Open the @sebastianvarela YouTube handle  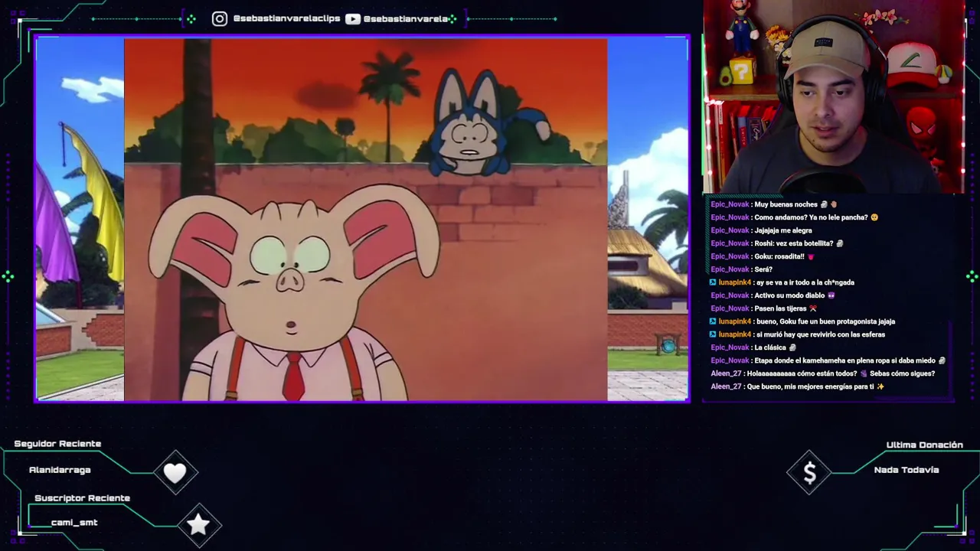[406, 18]
